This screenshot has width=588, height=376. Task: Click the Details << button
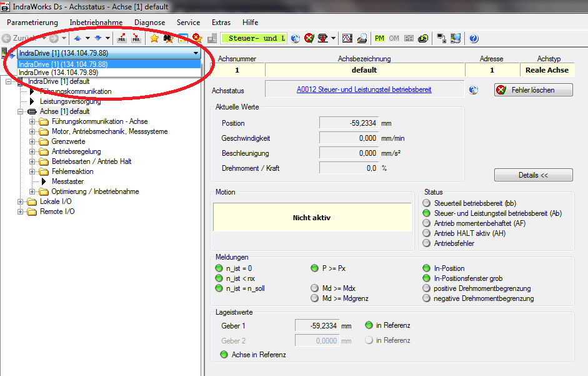tap(533, 175)
